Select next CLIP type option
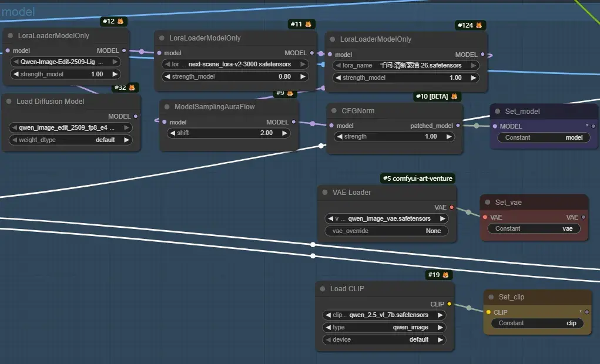The width and height of the screenshot is (600, 364). [x=440, y=327]
